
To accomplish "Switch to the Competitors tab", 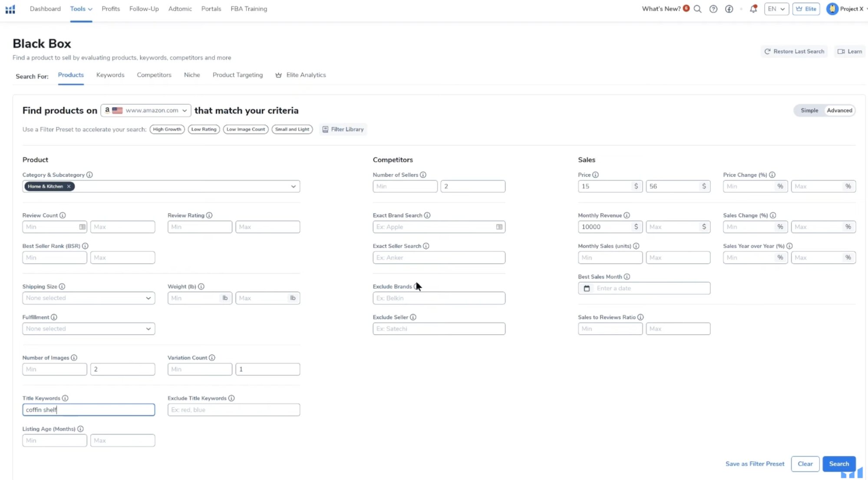I will [x=154, y=75].
